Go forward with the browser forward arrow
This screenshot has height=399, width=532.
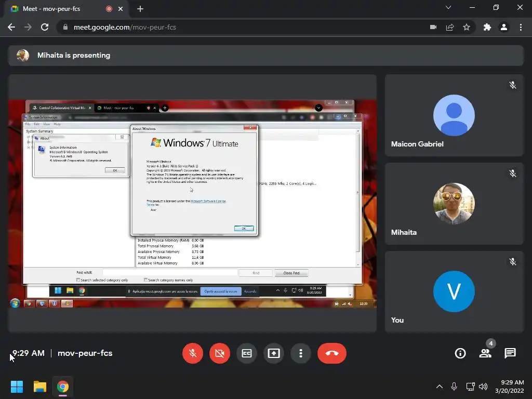click(x=28, y=27)
